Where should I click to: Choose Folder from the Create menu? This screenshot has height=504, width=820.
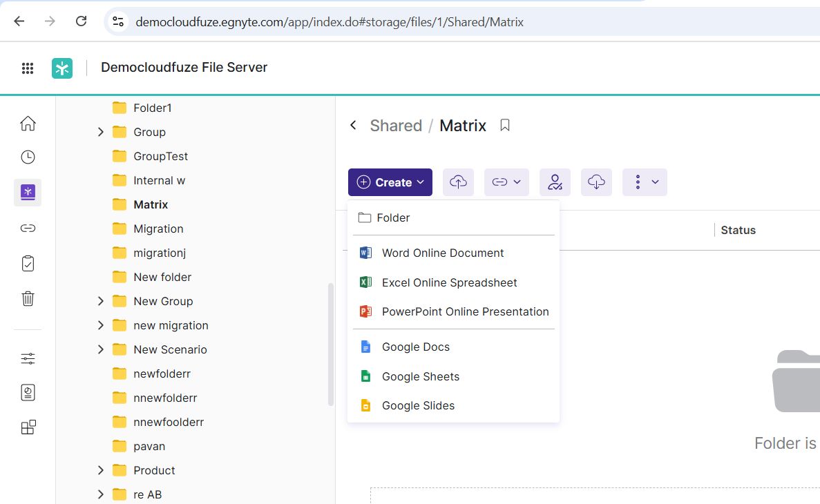click(453, 217)
